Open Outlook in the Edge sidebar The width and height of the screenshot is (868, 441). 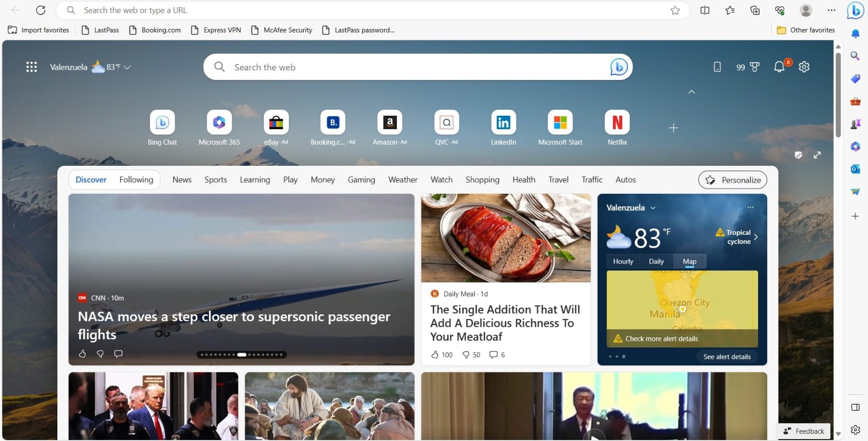tap(854, 169)
